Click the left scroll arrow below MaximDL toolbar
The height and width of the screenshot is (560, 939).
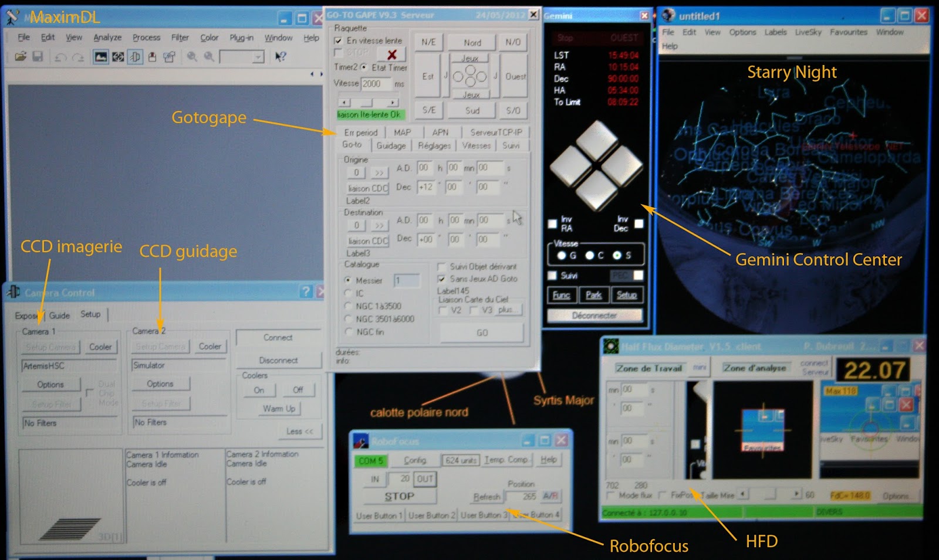312,74
